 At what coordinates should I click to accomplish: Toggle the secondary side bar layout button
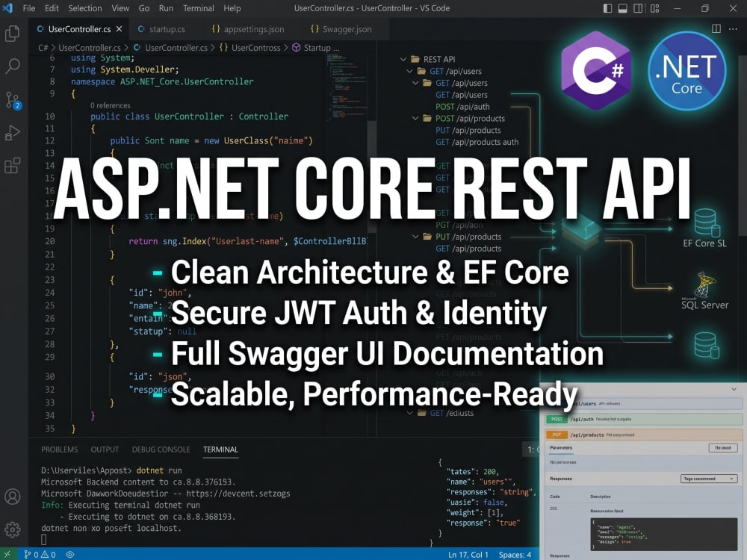[638, 8]
